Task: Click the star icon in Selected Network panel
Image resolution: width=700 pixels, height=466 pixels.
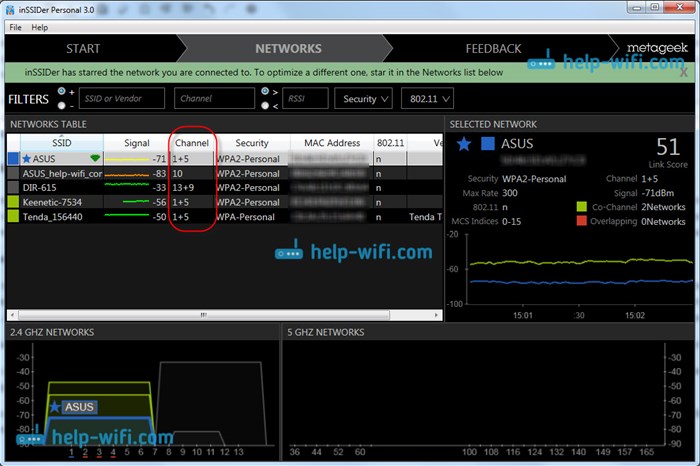Action: coord(464,144)
